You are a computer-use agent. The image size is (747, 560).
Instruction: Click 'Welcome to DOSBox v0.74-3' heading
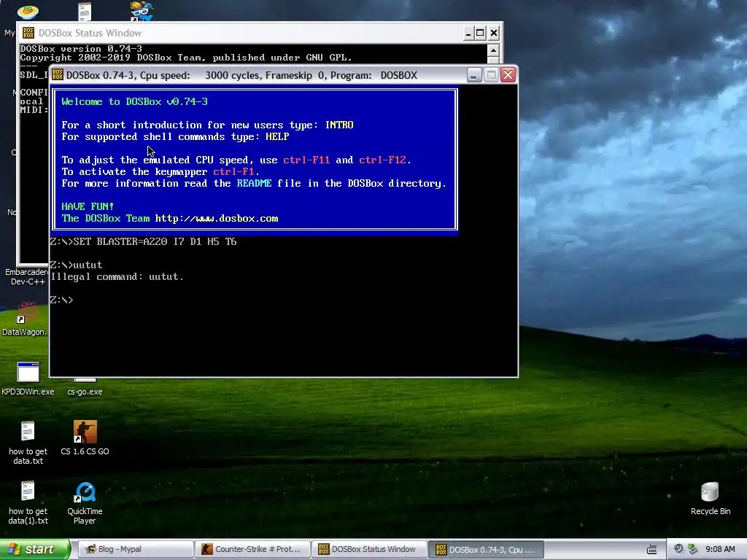135,102
